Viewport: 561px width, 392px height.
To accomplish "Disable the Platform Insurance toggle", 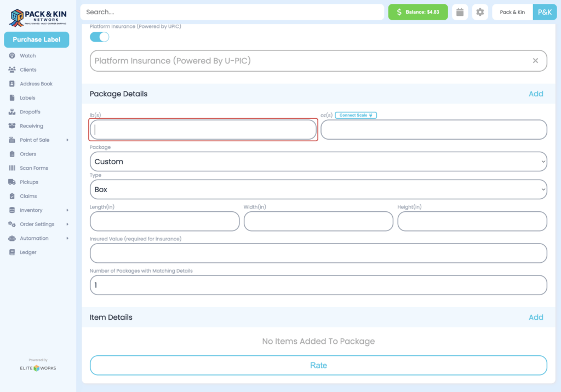I will tap(99, 36).
